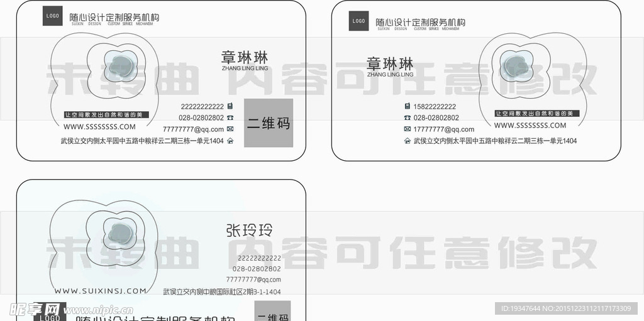Click the house icon on the left card address
The height and width of the screenshot is (321, 644).
(230, 141)
